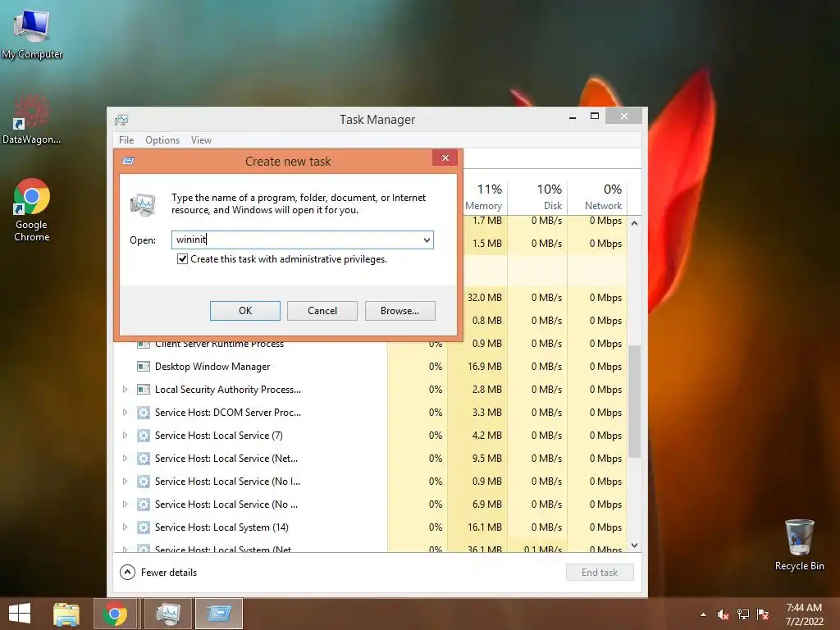Expand Service Host: DCOM Server Proc row
Screen dimensions: 840x630
(125, 413)
